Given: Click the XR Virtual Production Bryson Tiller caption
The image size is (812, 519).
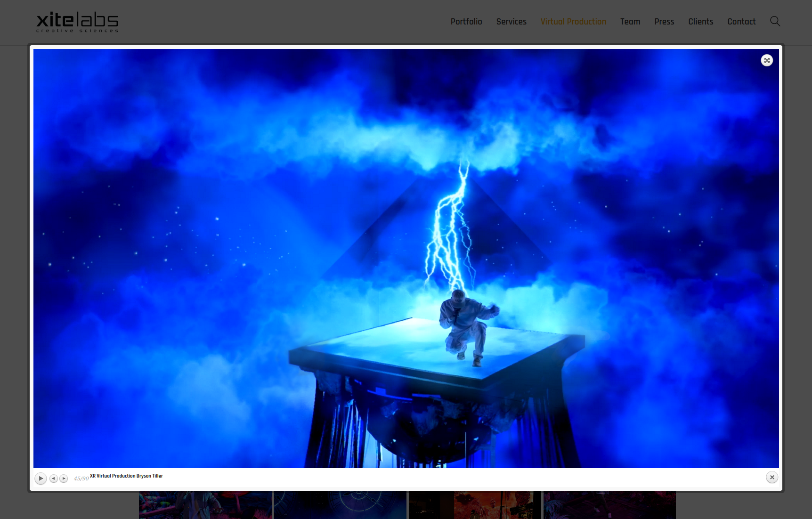Looking at the screenshot, I should (126, 476).
